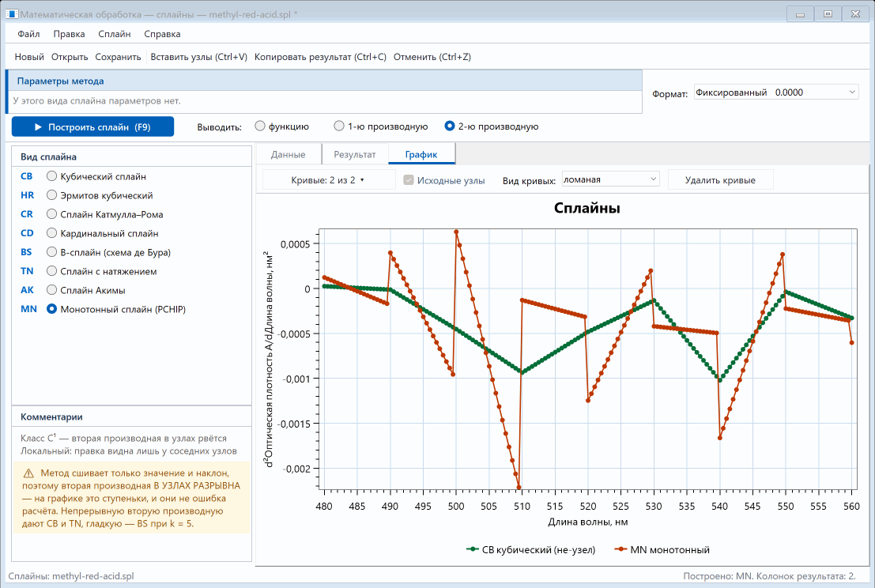This screenshot has width=875, height=588.
Task: Open the Сплайн menu
Action: (x=115, y=34)
